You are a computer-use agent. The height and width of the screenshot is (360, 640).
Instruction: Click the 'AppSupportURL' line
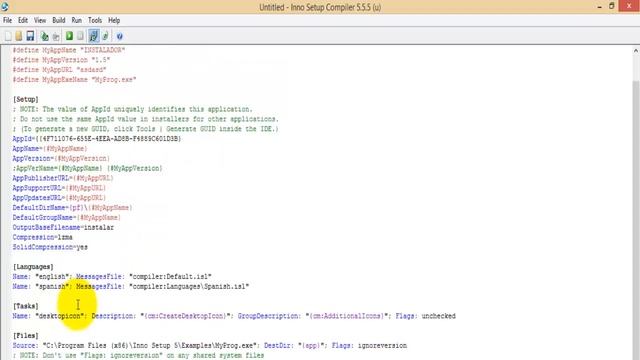click(x=59, y=188)
